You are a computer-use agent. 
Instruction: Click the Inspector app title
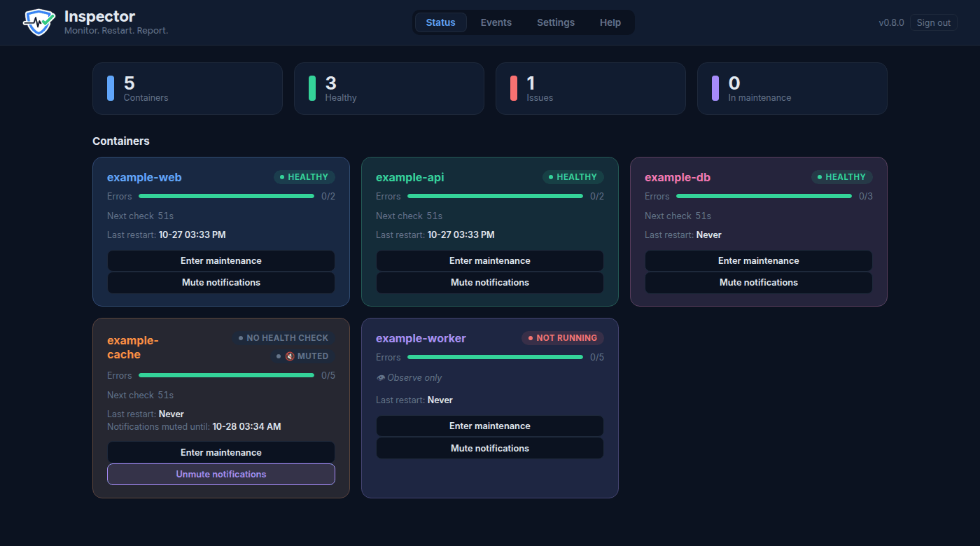click(99, 16)
